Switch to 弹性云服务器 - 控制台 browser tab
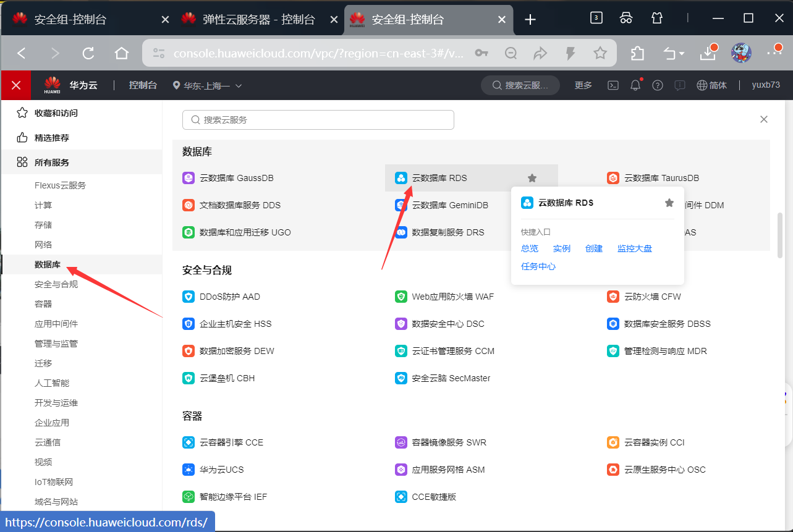Viewport: 793px width, 532px height. coord(259,20)
